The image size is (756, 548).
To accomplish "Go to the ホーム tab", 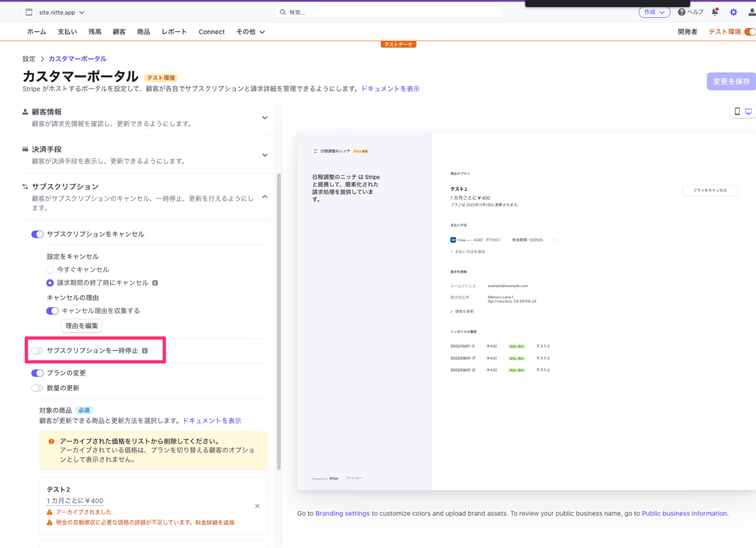I will point(37,32).
